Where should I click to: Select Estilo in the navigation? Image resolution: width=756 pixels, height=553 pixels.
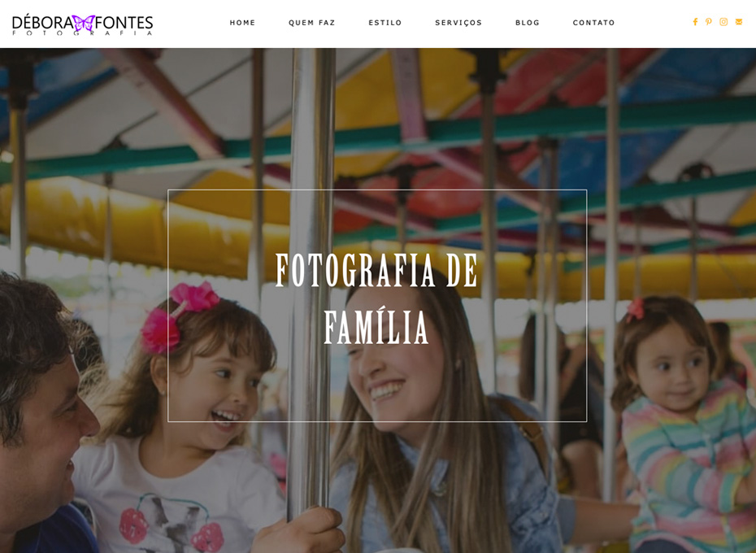coord(385,23)
